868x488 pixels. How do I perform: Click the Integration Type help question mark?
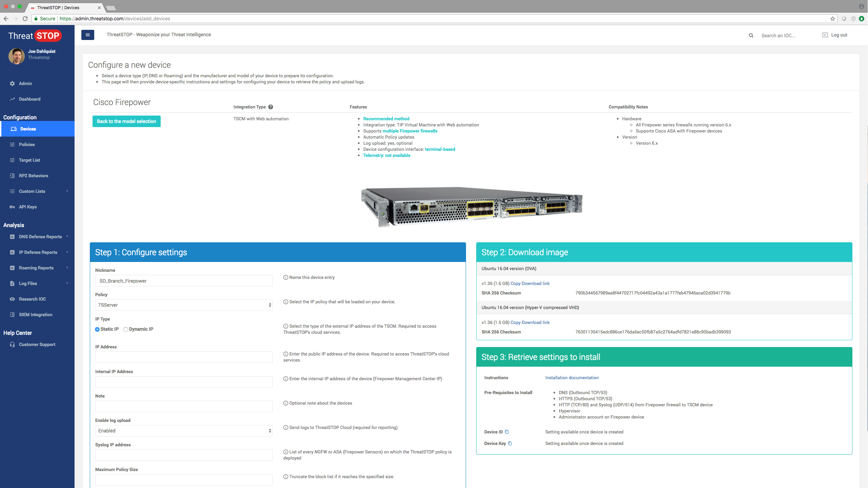click(x=270, y=107)
